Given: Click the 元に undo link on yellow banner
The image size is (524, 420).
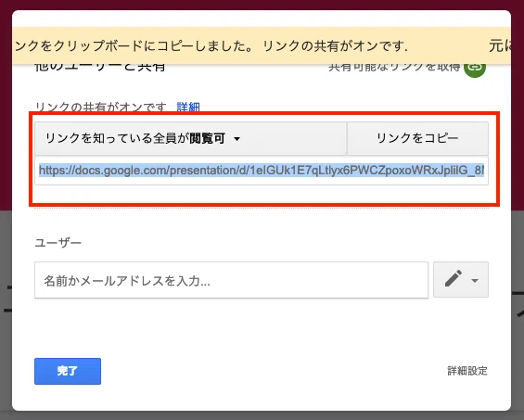Looking at the screenshot, I should (x=500, y=45).
